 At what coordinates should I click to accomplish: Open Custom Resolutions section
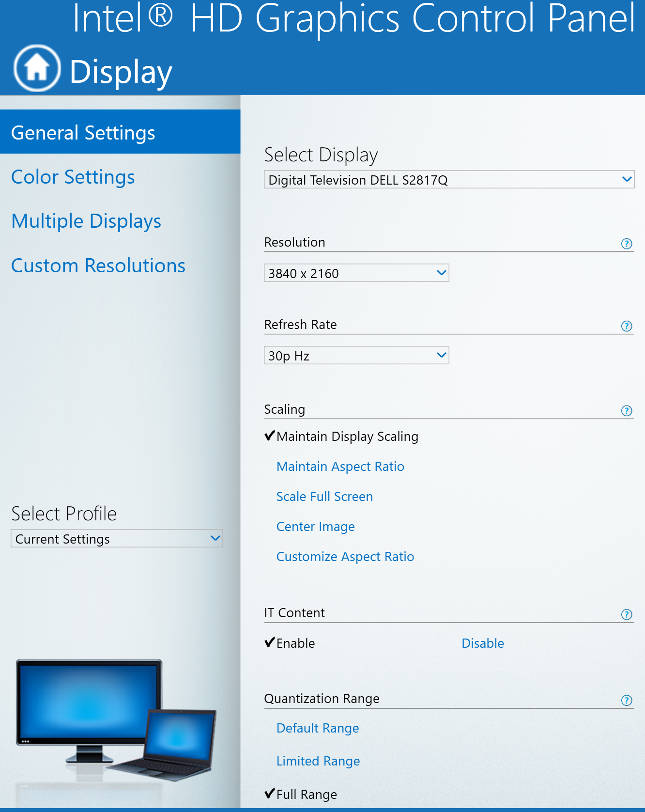[x=98, y=265]
